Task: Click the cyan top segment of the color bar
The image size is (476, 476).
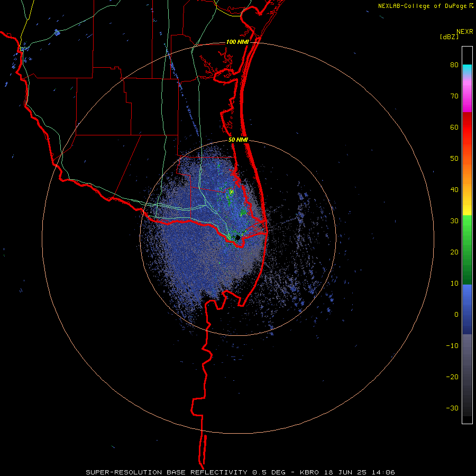Action: (x=467, y=69)
